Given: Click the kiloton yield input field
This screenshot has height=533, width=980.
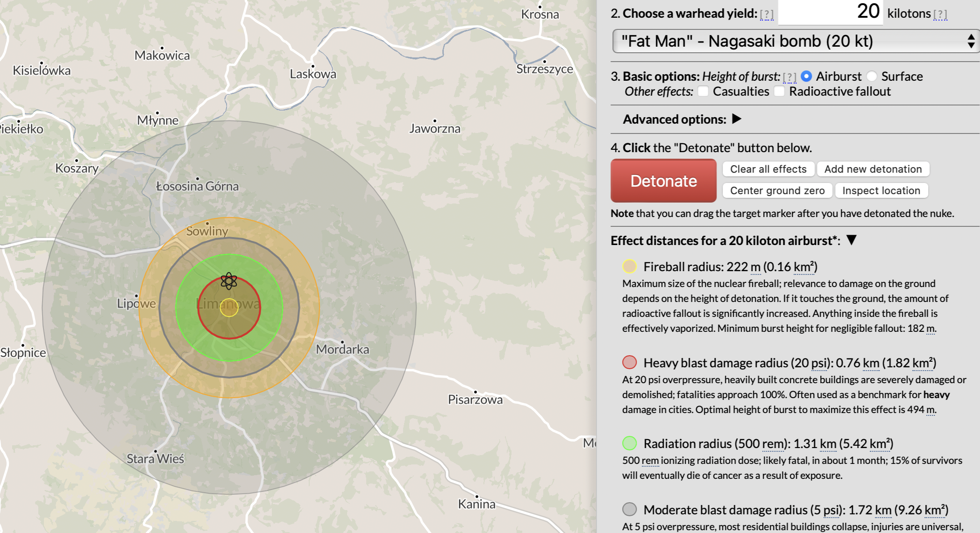Looking at the screenshot, I should [831, 12].
